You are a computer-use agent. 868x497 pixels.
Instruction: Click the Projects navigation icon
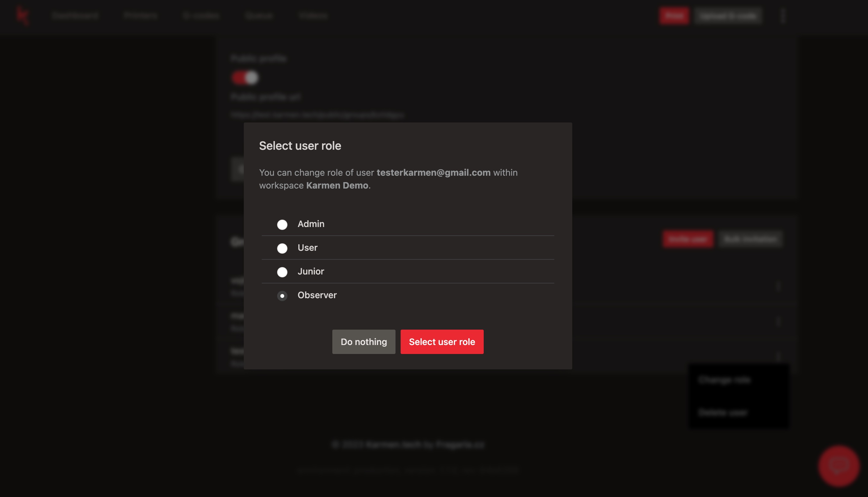tap(140, 15)
